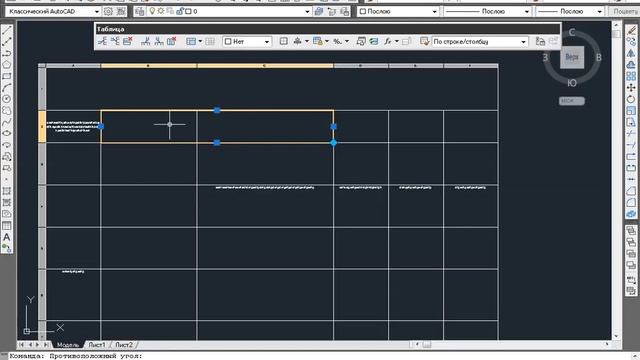Click the cell alignment icon

(298, 41)
